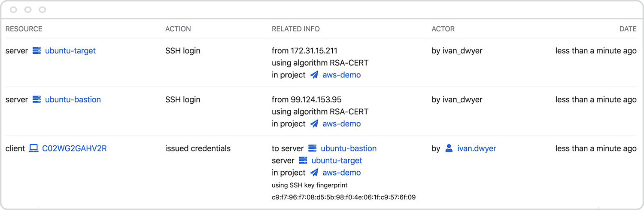Click project icon in the 99.124.153.95 login row
Image resolution: width=644 pixels, height=210 pixels.
(x=314, y=124)
